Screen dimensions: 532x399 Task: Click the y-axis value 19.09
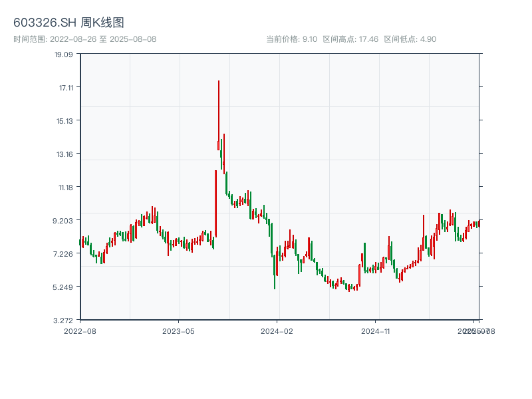[63, 55]
